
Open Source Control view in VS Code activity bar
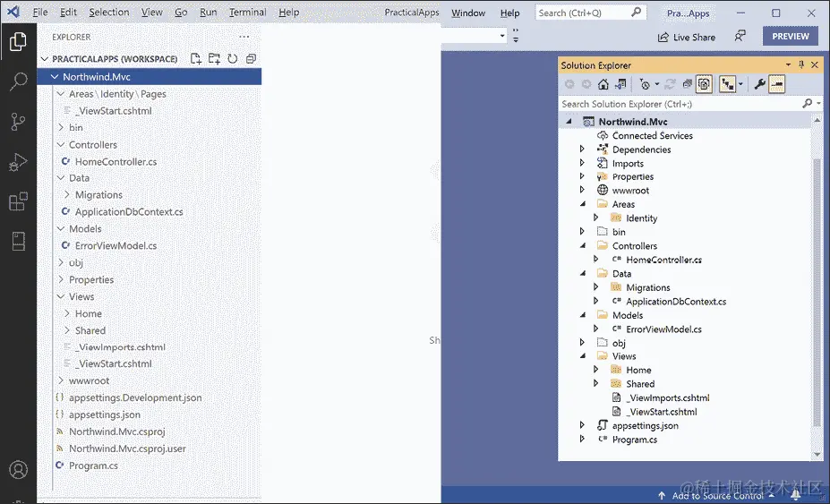(18, 121)
